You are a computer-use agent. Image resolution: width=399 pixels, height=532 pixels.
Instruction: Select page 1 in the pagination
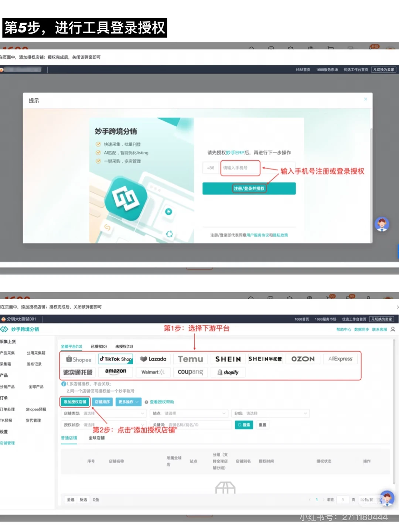(317, 500)
